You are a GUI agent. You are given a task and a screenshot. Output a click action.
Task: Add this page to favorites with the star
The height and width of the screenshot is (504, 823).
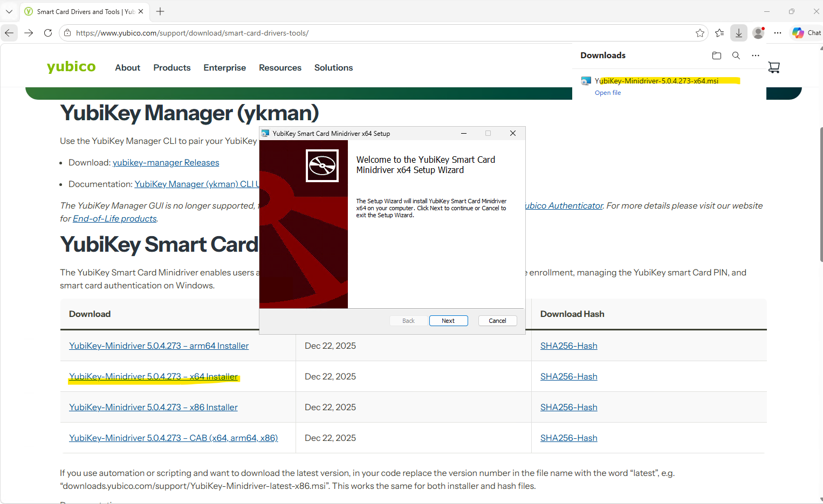click(x=700, y=33)
